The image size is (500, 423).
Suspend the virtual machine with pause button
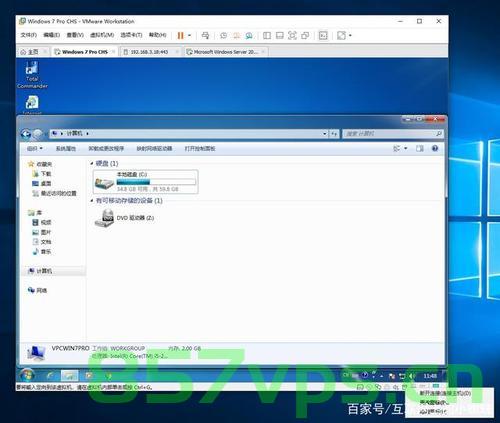[180, 35]
